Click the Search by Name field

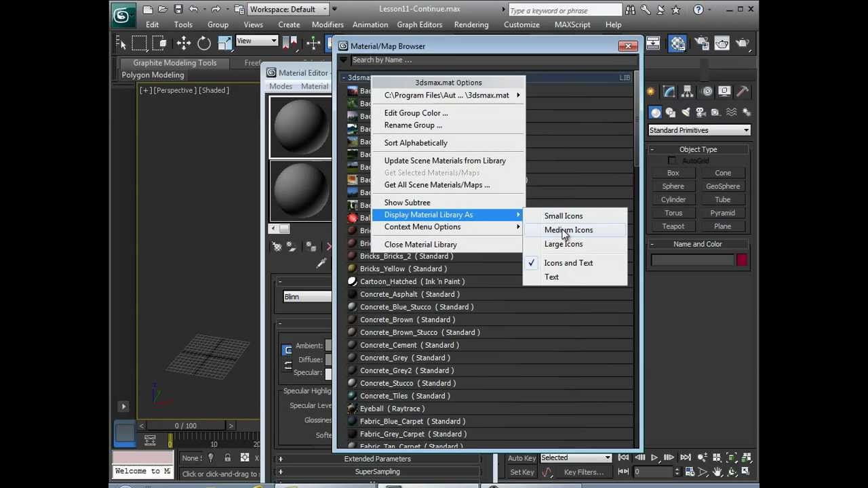[x=493, y=60]
